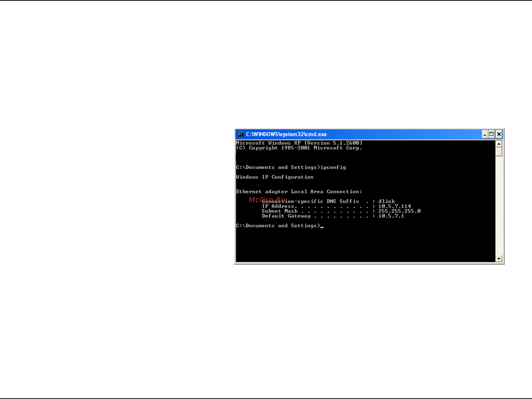Minimize the cmd.exe window
Image resolution: width=532 pixels, height=399 pixels.
point(485,134)
